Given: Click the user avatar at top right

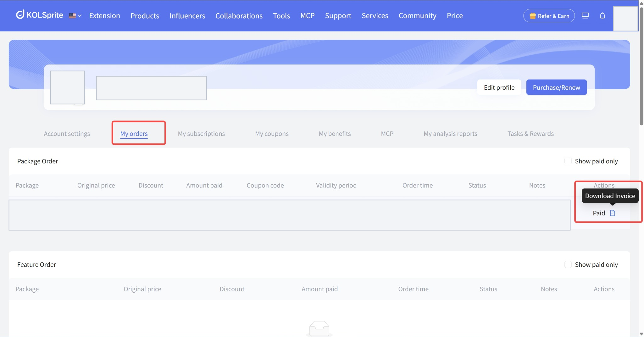Looking at the screenshot, I should pyautogui.click(x=625, y=18).
